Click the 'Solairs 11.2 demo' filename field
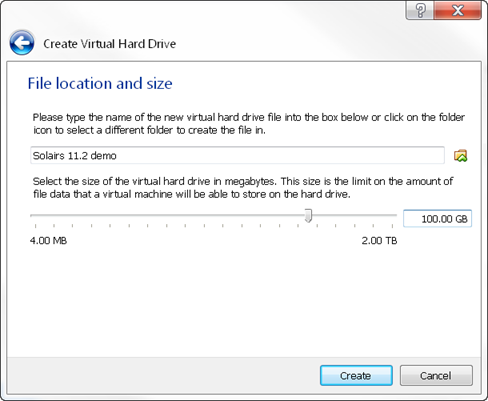Screen dimensions: 488x401 (x=237, y=155)
